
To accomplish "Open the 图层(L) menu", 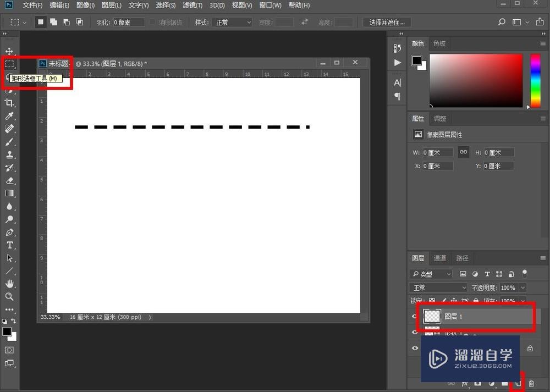I will pyautogui.click(x=112, y=5).
